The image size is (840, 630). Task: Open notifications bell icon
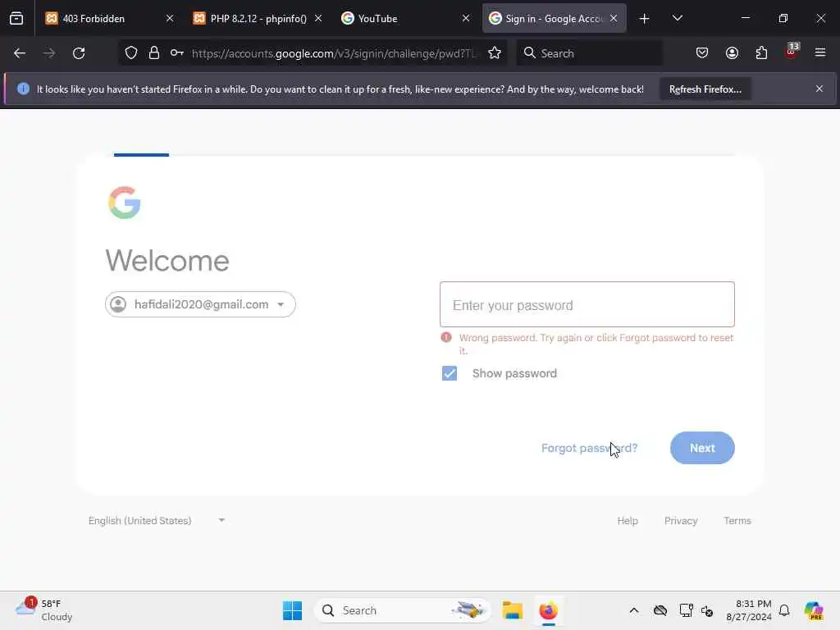tap(784, 610)
